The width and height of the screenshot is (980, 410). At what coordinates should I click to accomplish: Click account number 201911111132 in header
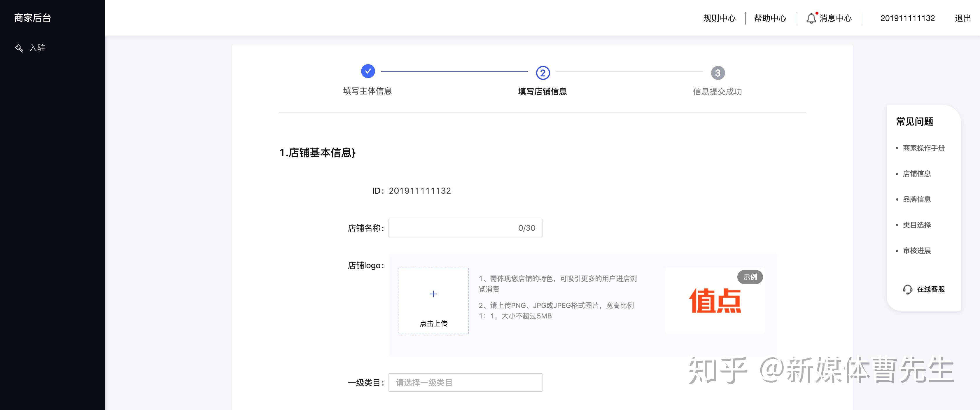click(x=907, y=18)
